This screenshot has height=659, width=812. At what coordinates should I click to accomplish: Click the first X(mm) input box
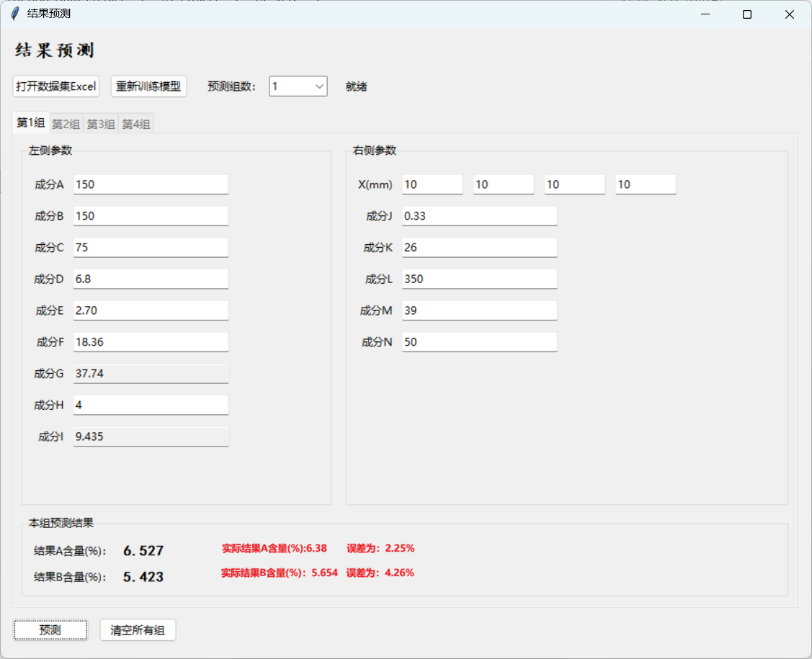pyautogui.click(x=432, y=184)
